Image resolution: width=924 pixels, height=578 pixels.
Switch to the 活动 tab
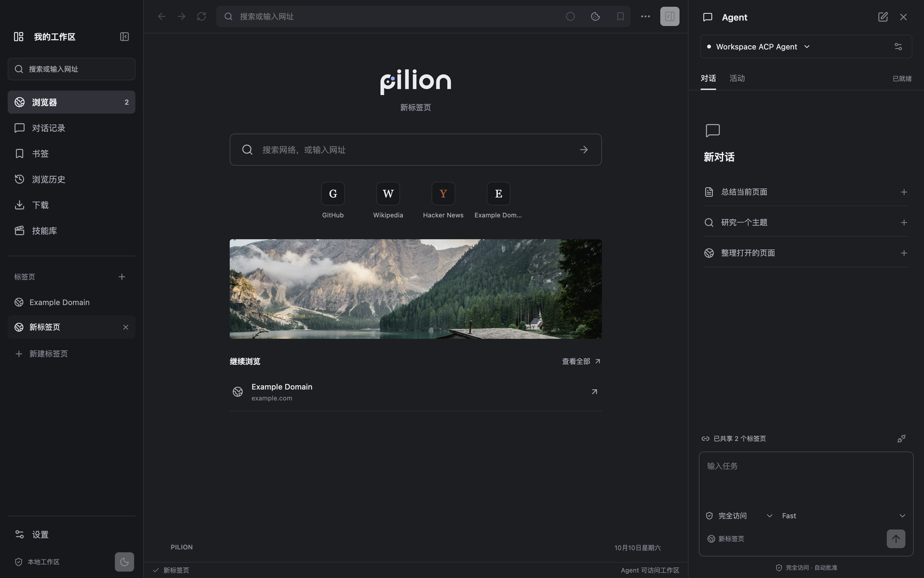click(x=737, y=79)
